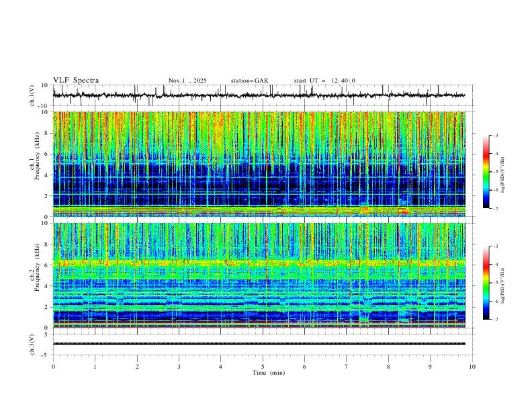Click the ch.2 Frequency (kHz) axis label
Viewport: 532px width, 411px height.
pos(35,267)
